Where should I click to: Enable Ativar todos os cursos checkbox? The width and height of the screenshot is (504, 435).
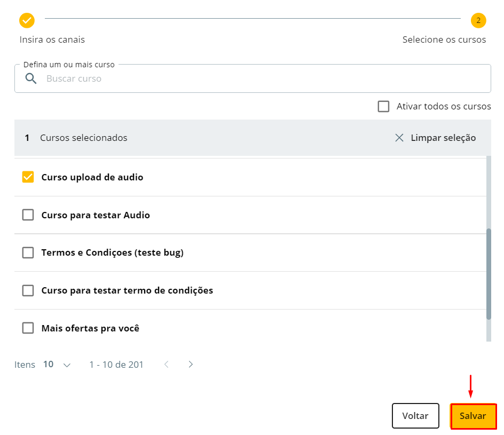click(383, 106)
